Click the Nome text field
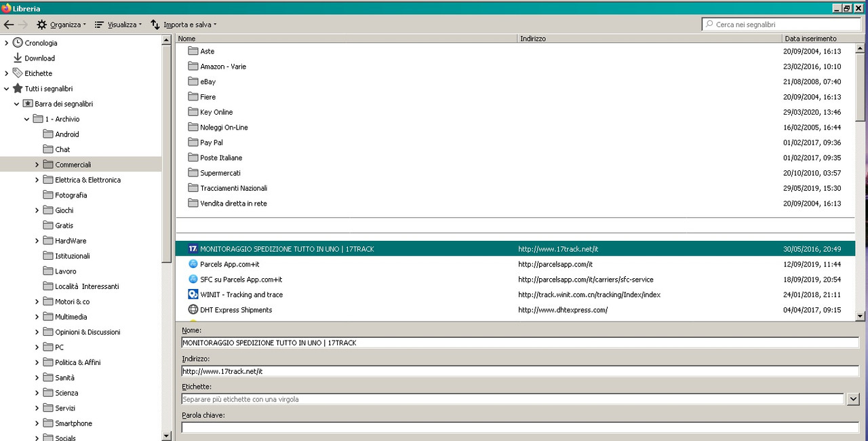 [x=520, y=343]
